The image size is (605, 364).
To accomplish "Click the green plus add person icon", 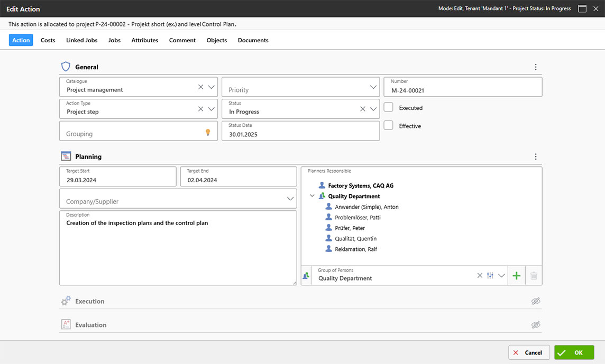I will pyautogui.click(x=517, y=276).
